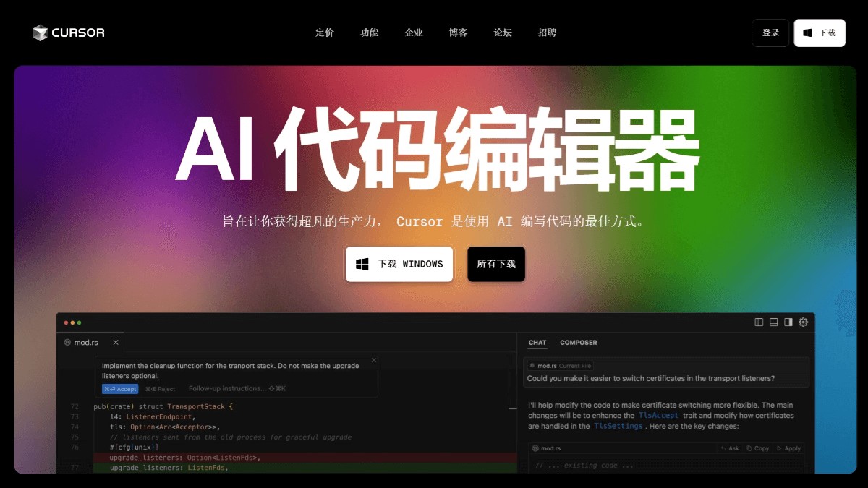Click the TlsSettings code reference
Viewport: 868px width, 488px height.
coord(618,427)
